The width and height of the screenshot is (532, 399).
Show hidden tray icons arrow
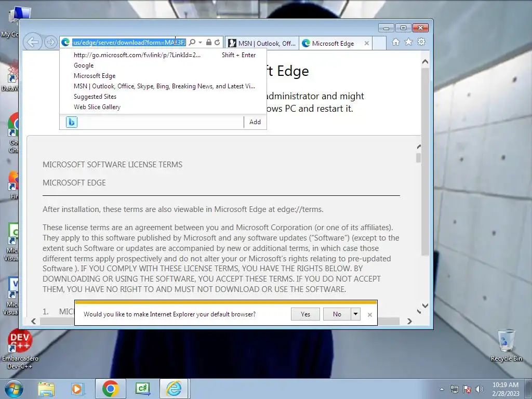442,389
